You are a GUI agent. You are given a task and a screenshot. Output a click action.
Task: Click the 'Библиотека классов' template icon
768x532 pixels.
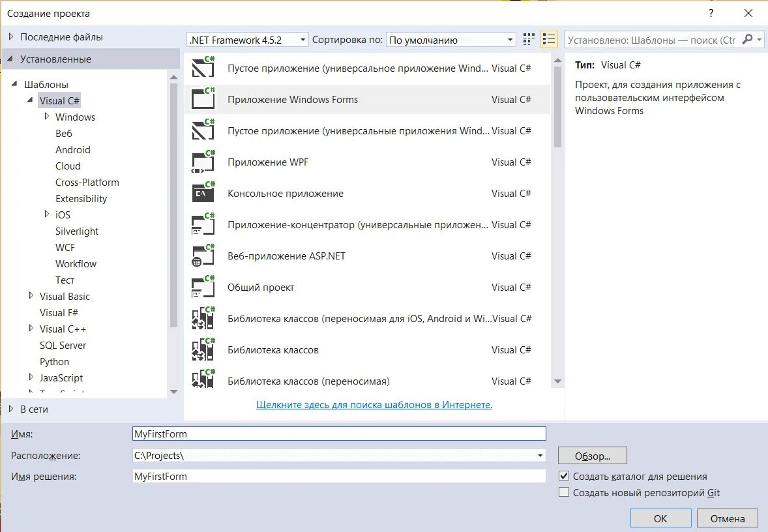(x=203, y=349)
